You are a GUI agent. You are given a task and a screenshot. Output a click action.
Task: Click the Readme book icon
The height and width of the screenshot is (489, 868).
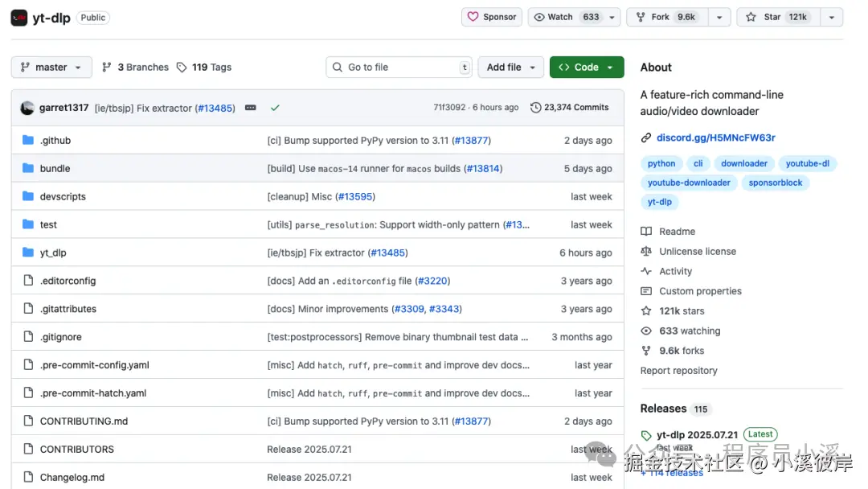646,232
